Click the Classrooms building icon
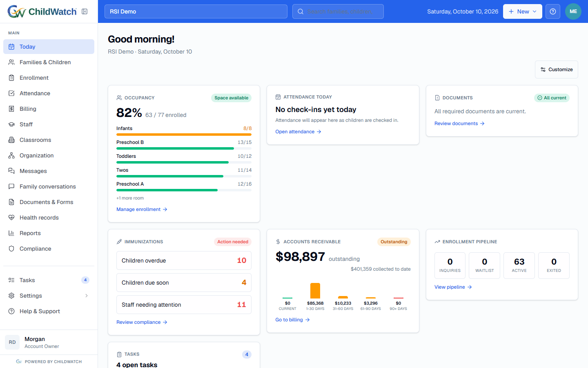This screenshot has height=368, width=588. click(11, 140)
